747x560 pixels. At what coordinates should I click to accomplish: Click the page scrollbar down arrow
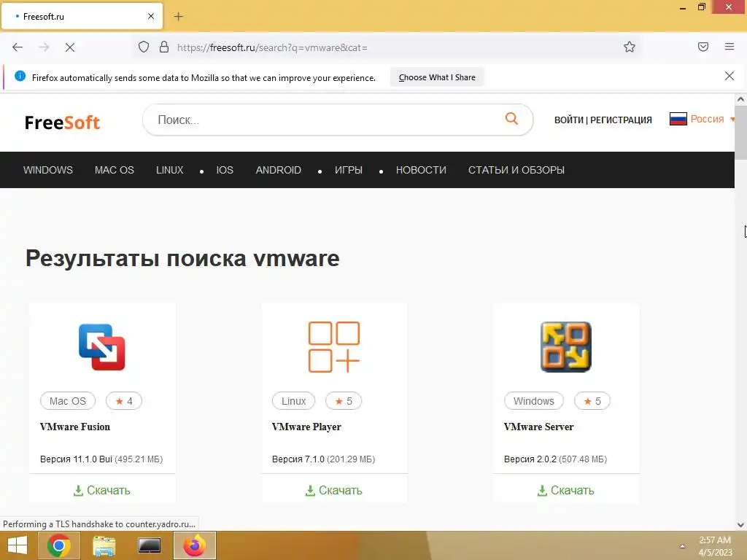(740, 525)
